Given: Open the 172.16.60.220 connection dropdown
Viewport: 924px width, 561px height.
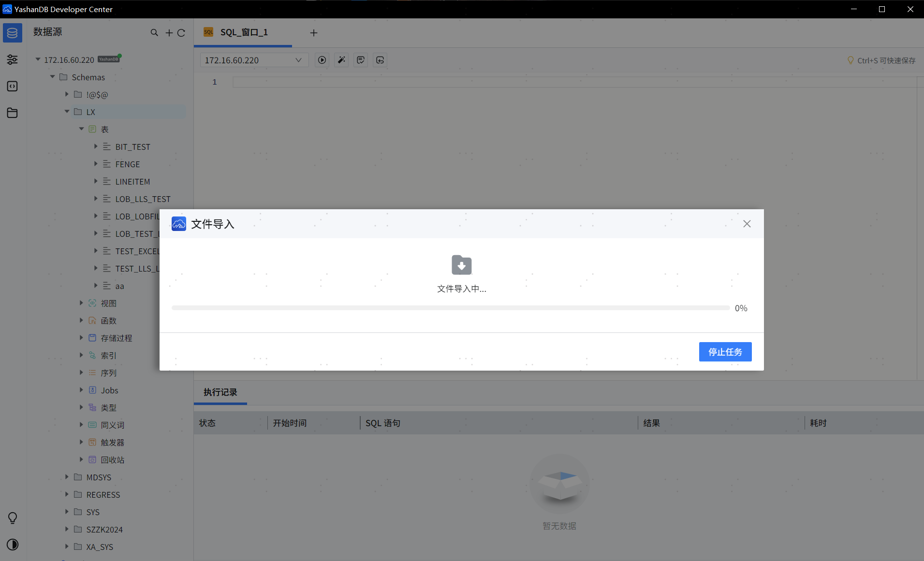Looking at the screenshot, I should (x=253, y=60).
